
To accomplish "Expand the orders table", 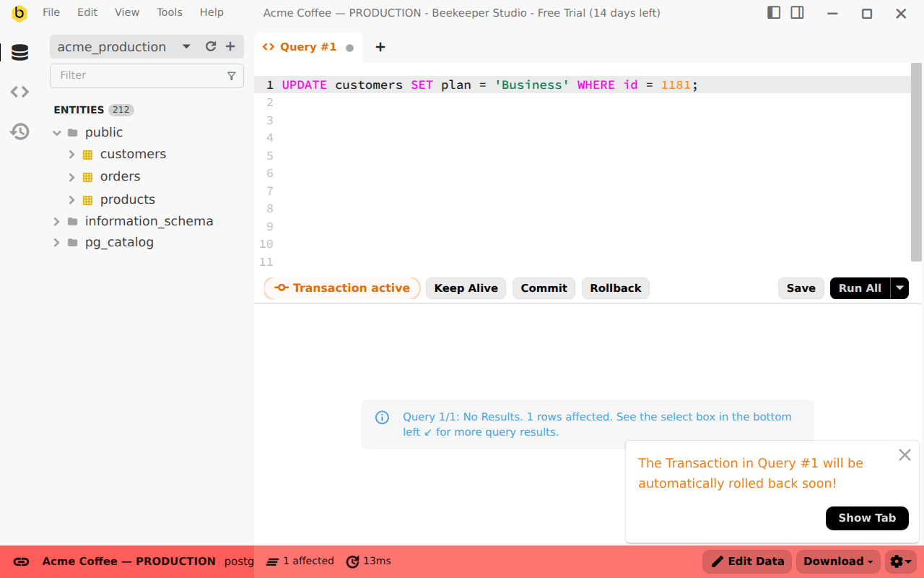I will coord(71,177).
